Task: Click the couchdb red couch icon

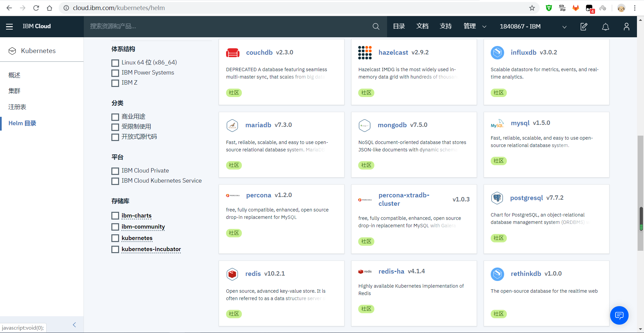Action: coord(233,53)
